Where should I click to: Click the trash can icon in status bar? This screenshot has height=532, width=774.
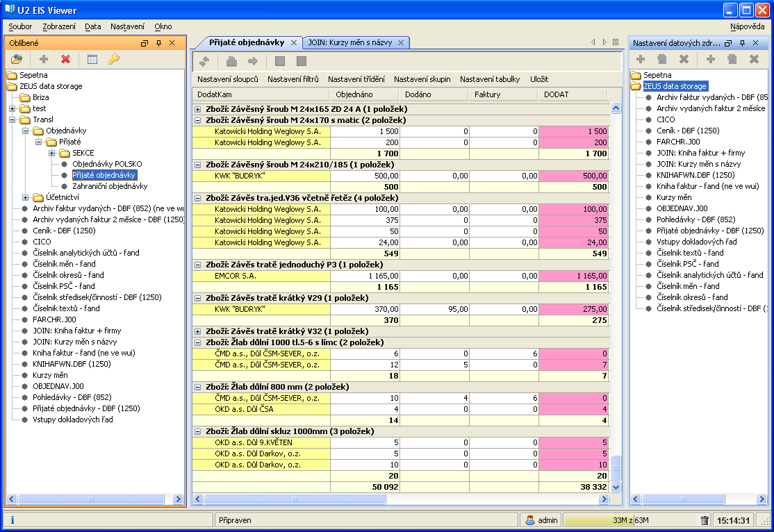pos(705,520)
